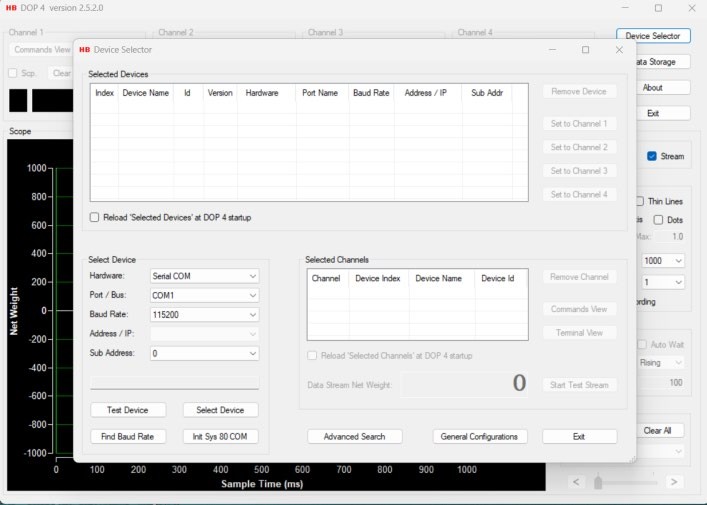Click the right arrow button beside bottom slider

tap(674, 482)
